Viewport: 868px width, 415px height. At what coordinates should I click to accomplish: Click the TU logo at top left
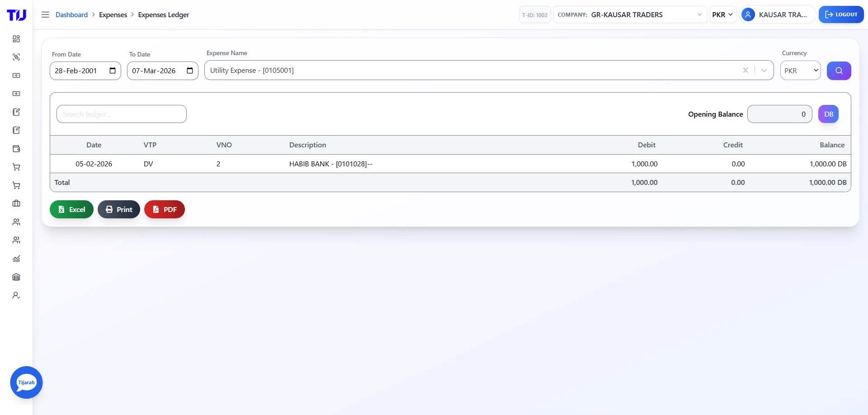point(17,14)
